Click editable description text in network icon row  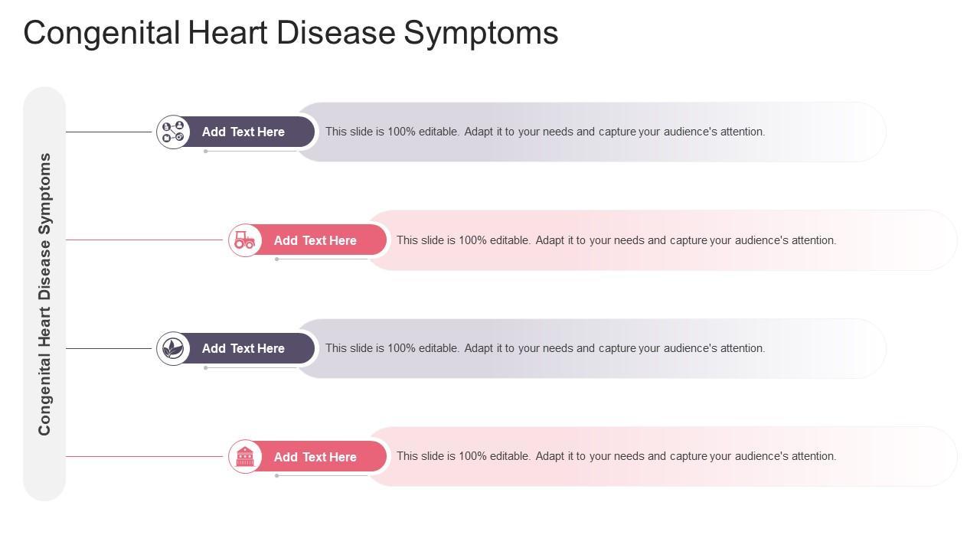coord(545,132)
